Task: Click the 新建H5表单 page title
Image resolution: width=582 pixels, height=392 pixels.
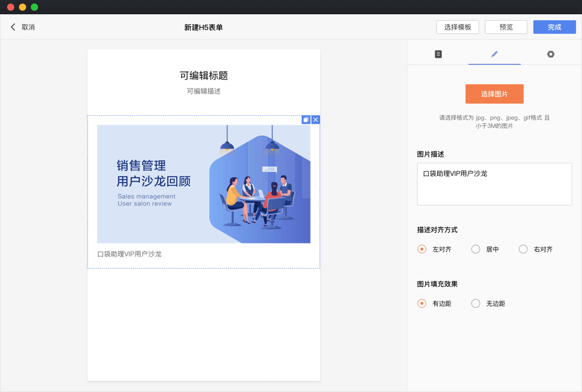Action: (x=203, y=27)
